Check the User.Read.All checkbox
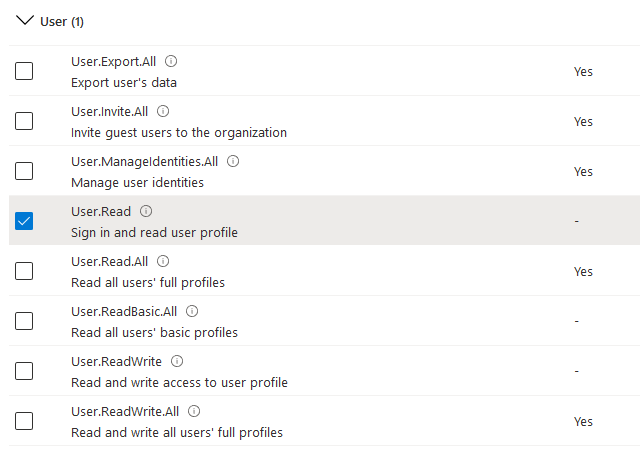This screenshot has width=640, height=457. [24, 271]
